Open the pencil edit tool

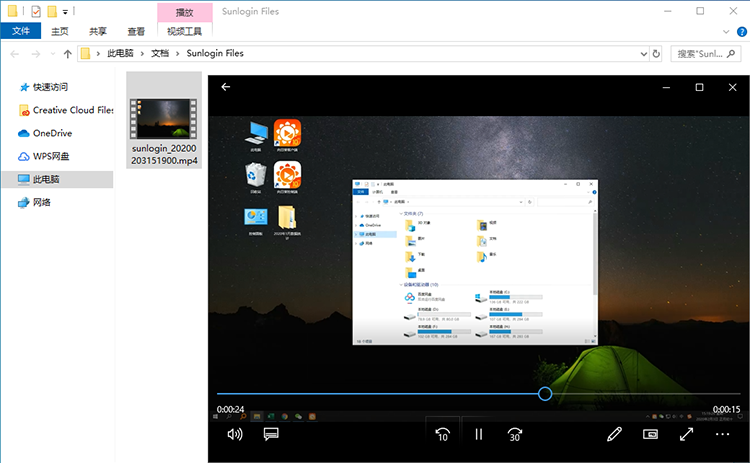coord(614,434)
